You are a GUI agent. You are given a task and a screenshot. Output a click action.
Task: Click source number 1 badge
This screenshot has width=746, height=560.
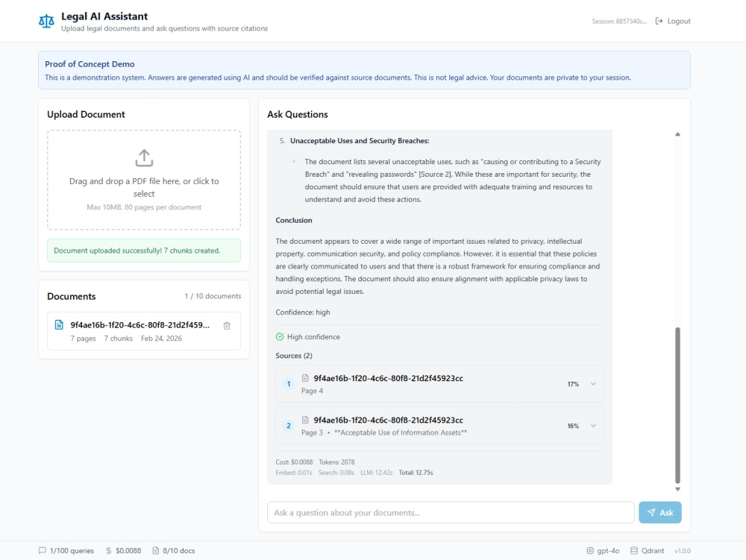(x=288, y=383)
